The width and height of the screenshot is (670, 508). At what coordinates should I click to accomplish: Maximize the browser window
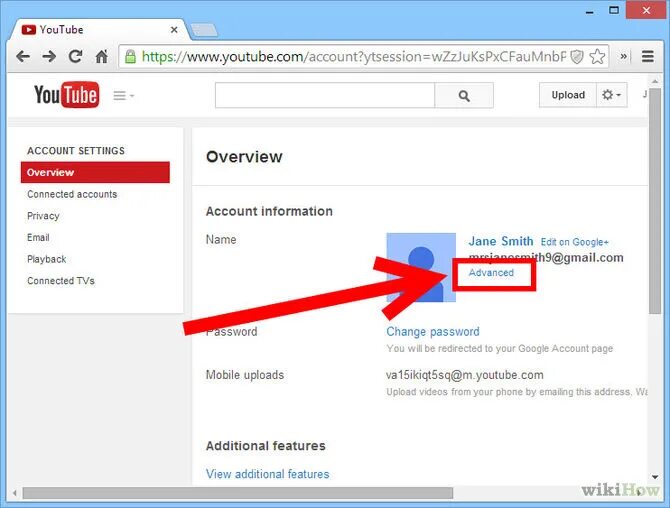[x=614, y=10]
